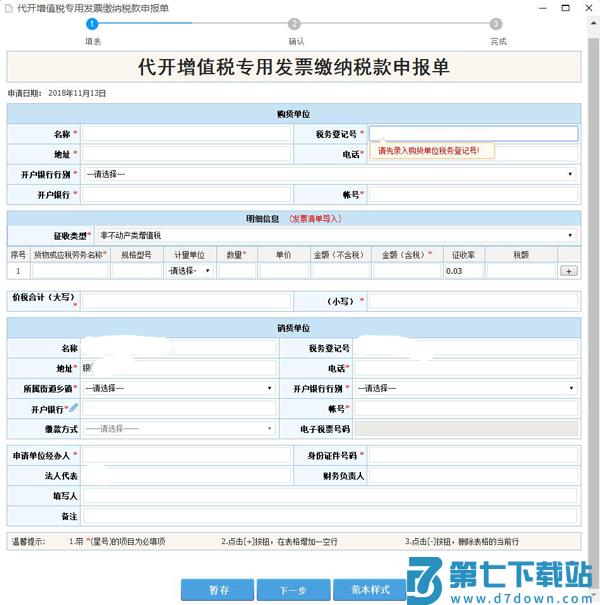Click the 数量 cell in row 1
Viewport: 600px width, 605px height.
tap(237, 271)
